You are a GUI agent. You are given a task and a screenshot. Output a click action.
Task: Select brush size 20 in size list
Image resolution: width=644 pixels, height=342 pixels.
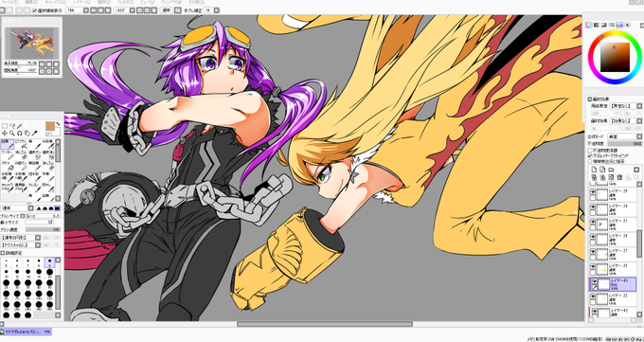point(49,274)
